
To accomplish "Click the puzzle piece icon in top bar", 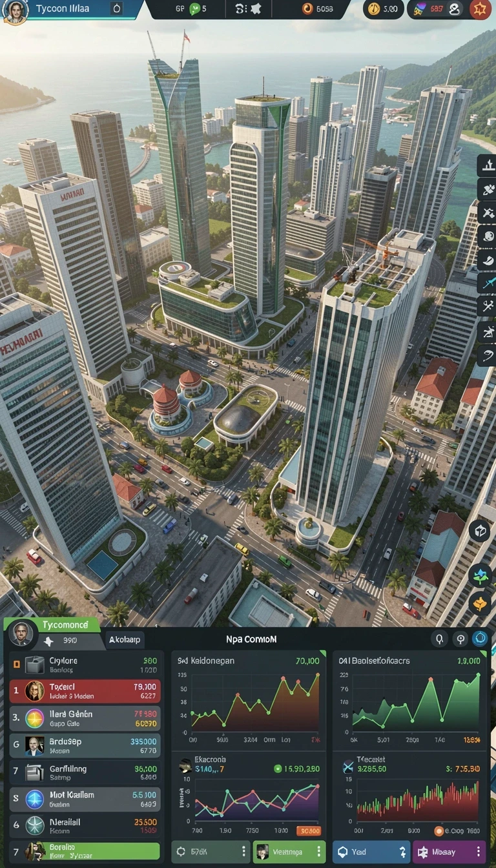I will coord(255,9).
